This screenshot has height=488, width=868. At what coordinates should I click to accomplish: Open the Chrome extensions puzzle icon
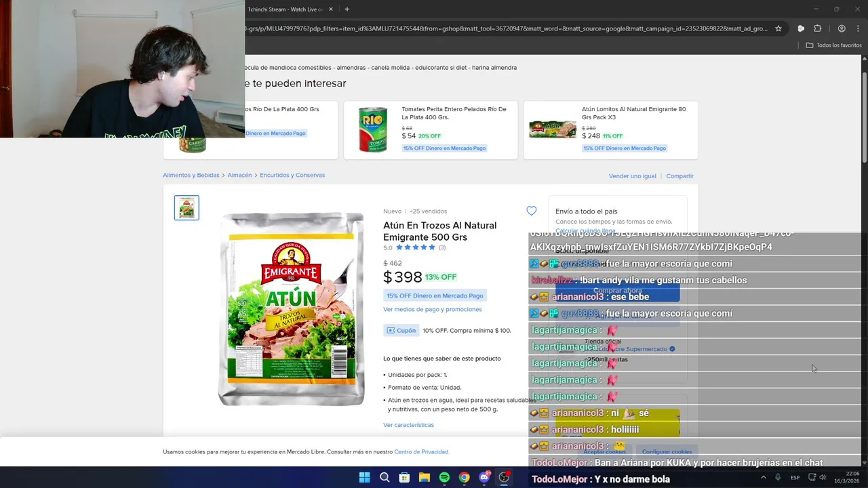pyautogui.click(x=817, y=28)
